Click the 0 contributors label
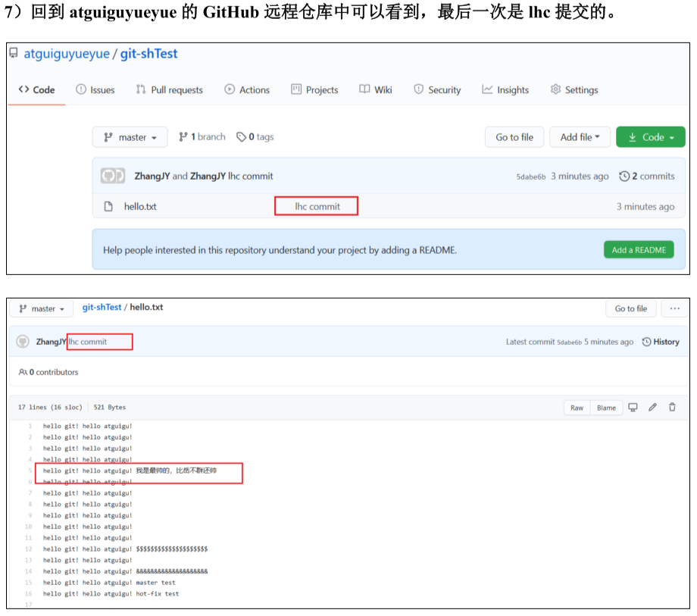 [48, 372]
